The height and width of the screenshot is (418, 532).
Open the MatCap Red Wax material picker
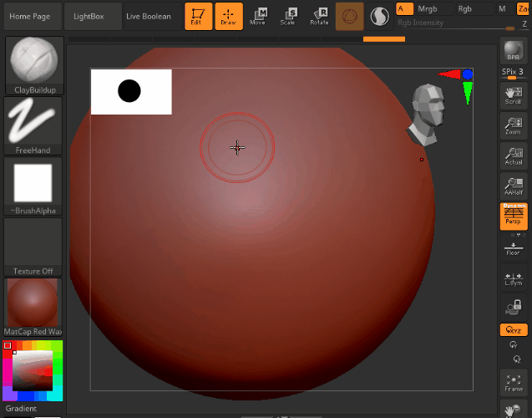pos(33,306)
